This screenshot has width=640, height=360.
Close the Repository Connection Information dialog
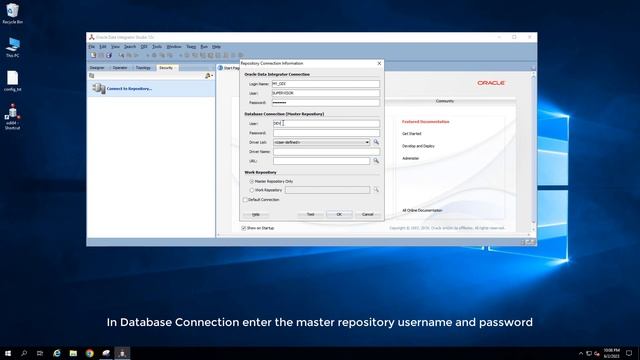click(379, 63)
